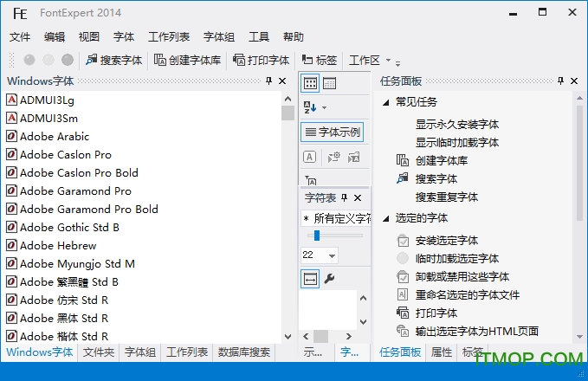Switch to the 工作列表 bottom tab
Viewport: 588px width, 381px height.
click(x=187, y=352)
